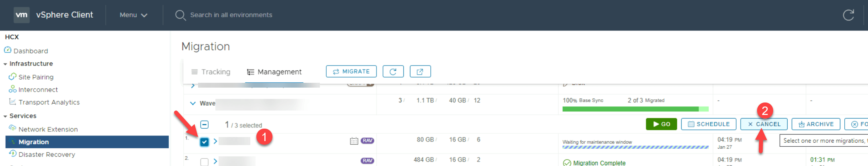Click the green GO button
The height and width of the screenshot is (166, 868).
(661, 124)
